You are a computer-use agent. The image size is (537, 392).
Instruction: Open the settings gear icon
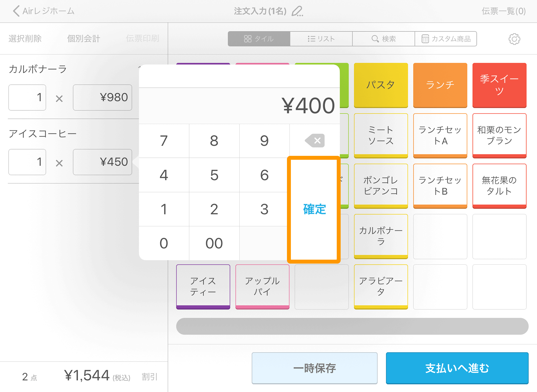514,39
